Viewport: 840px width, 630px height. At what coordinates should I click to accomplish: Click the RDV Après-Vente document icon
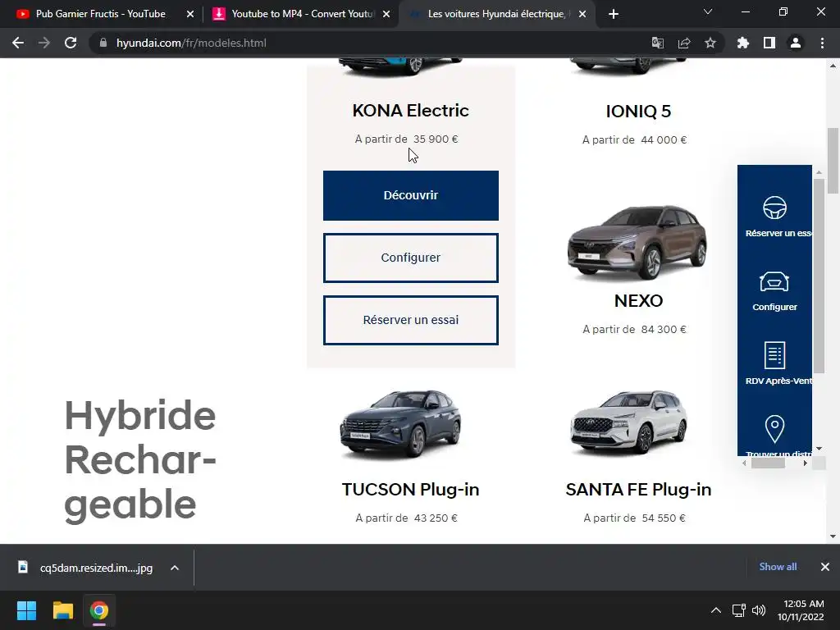[x=774, y=354]
